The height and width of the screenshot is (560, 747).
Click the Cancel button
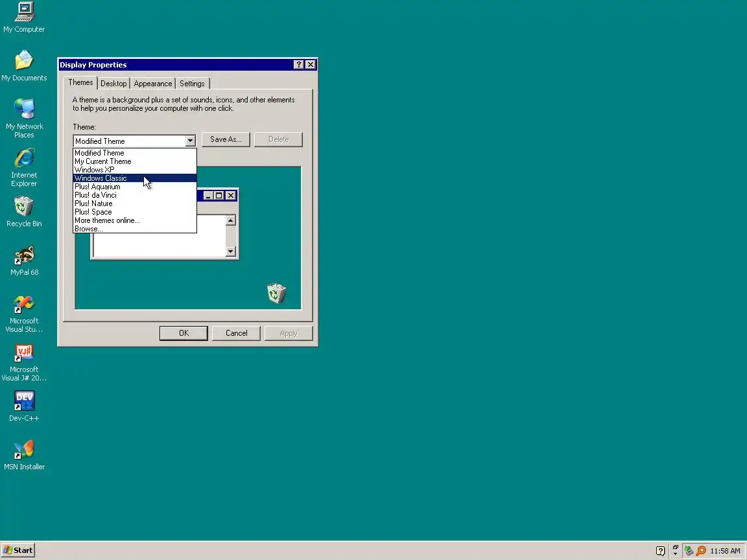click(236, 333)
